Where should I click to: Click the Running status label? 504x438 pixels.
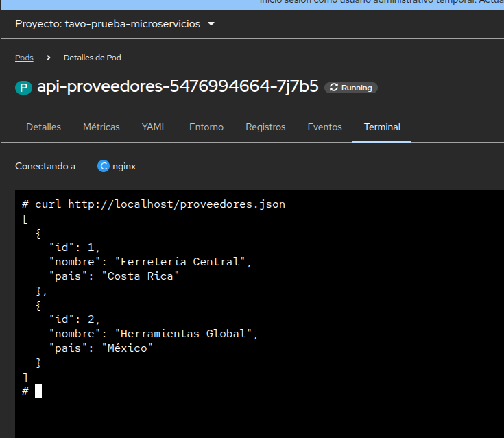coord(357,88)
